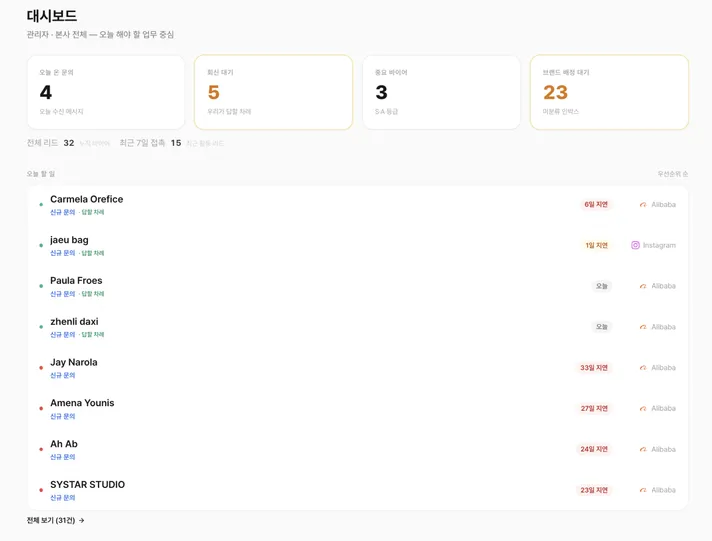
Task: Click the 신규 문의 tag under Carmela Orefice
Action: coord(63,212)
